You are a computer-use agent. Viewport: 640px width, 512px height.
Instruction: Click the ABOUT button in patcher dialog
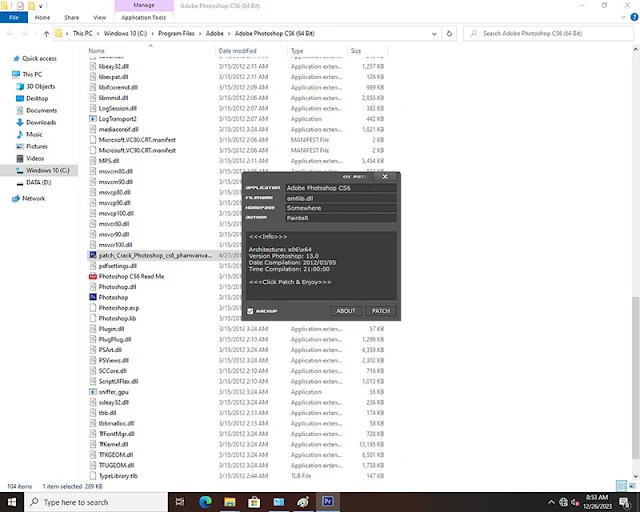click(x=346, y=311)
